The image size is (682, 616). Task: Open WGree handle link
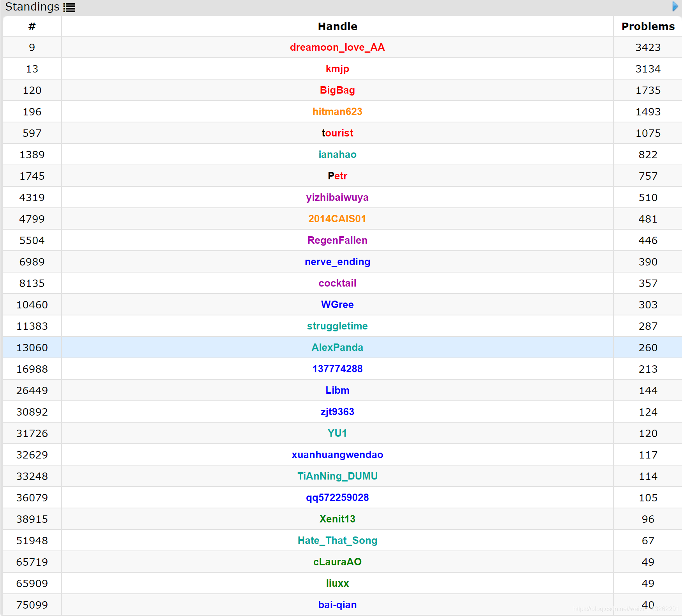[x=337, y=304]
